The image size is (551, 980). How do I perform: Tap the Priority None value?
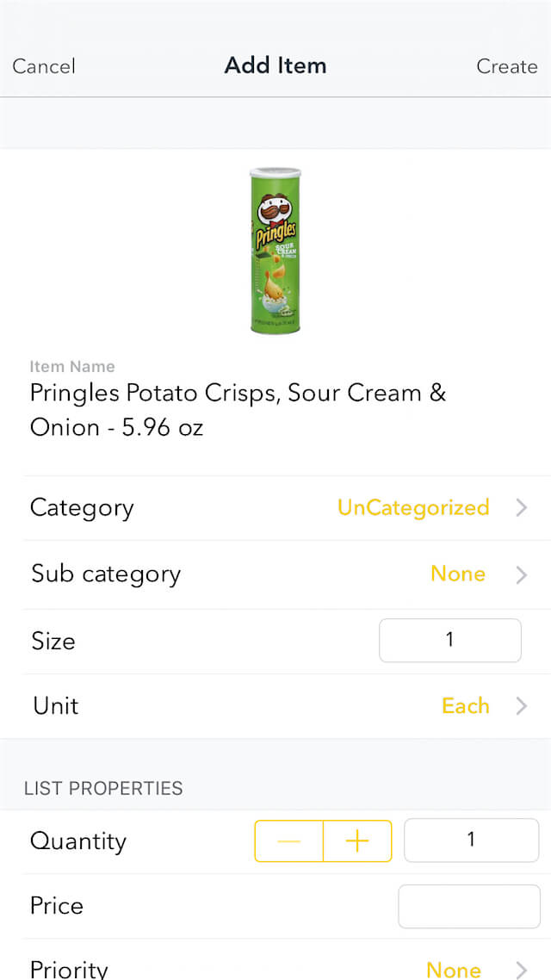coord(453,969)
